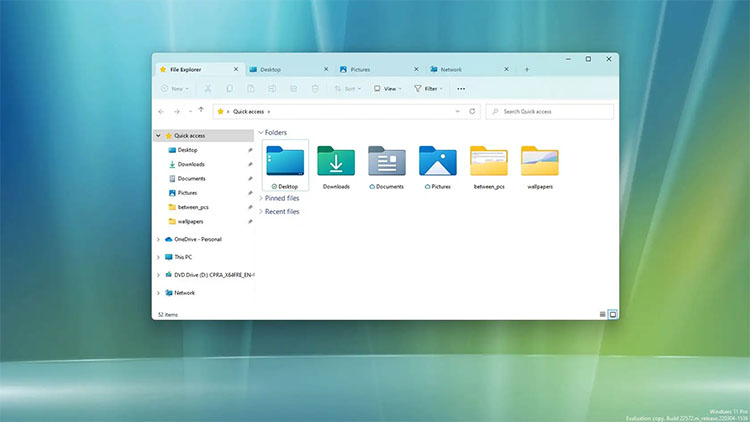This screenshot has height=422, width=750.
Task: Unpin Desktop using its pin icon in sidebar
Action: tap(250, 150)
